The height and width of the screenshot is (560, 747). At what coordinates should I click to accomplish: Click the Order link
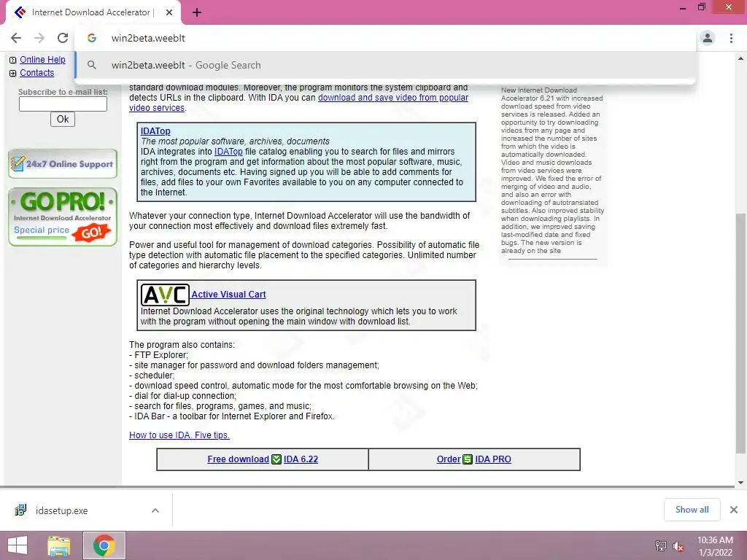(449, 459)
